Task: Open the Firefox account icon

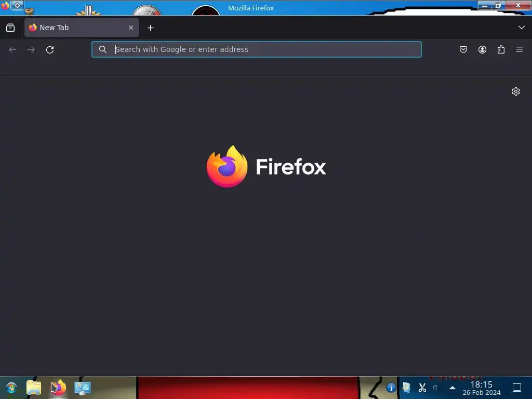Action: tap(482, 49)
